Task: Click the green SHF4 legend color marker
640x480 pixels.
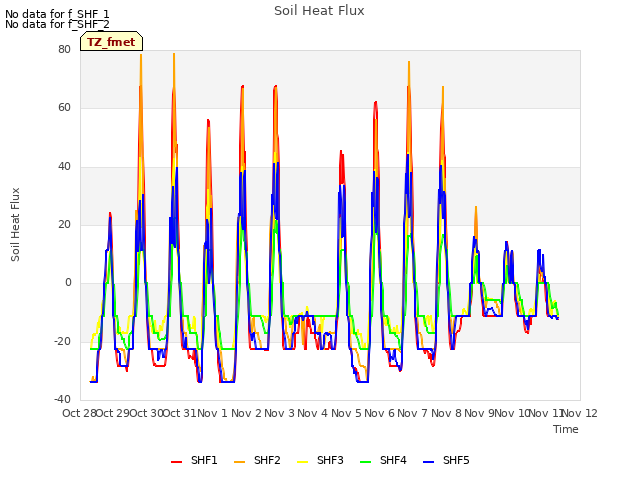Action: [x=366, y=462]
